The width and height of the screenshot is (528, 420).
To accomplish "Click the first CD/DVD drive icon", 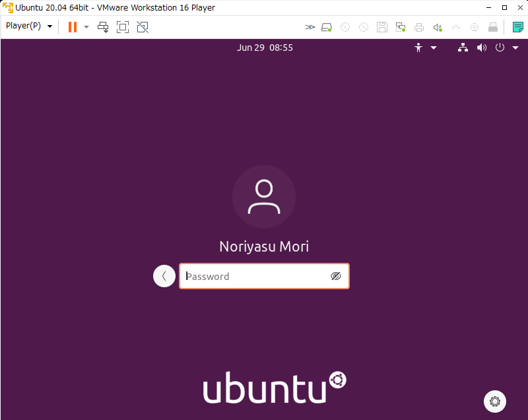I will 345,27.
